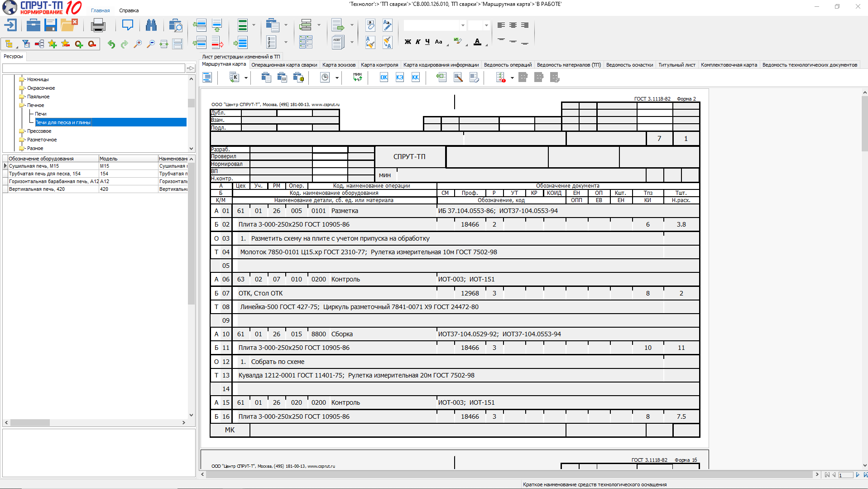
Task: Click the Print icon in toolbar
Action: (x=98, y=25)
